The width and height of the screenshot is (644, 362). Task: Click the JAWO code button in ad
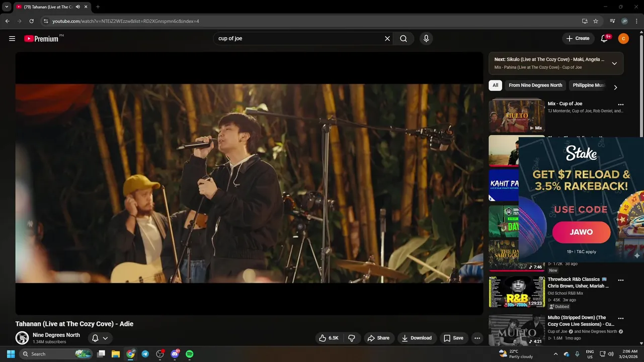tap(581, 232)
